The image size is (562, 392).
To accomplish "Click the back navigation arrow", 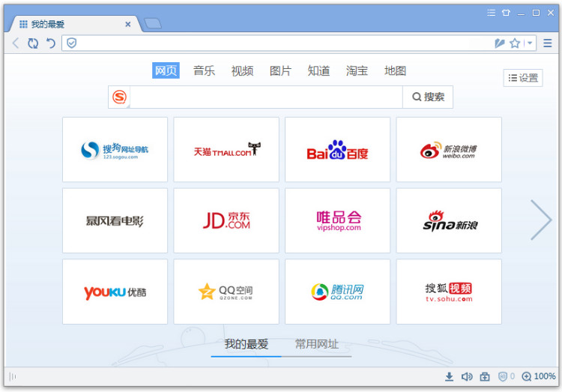I will (x=16, y=43).
